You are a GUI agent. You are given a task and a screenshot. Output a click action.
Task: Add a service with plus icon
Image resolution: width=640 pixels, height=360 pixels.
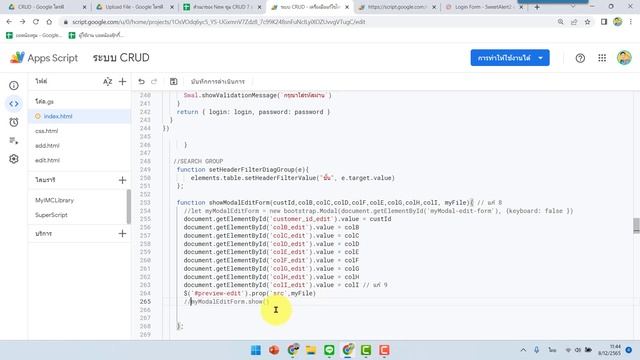[122, 233]
